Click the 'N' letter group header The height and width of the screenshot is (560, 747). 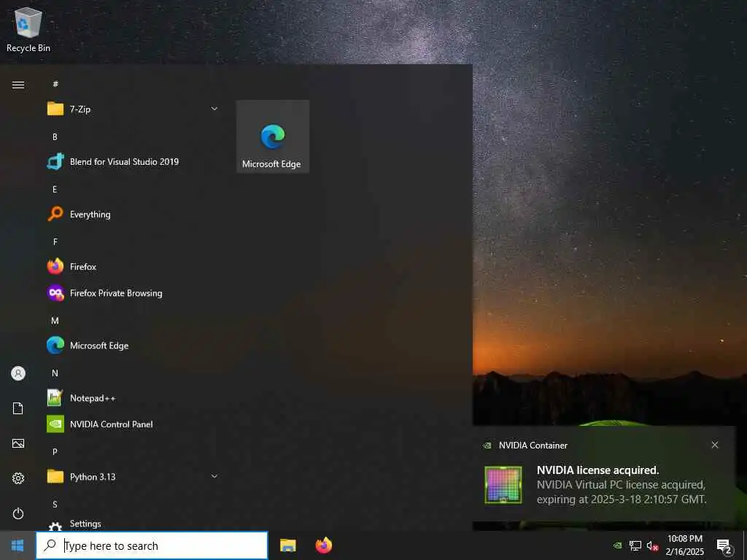click(55, 373)
